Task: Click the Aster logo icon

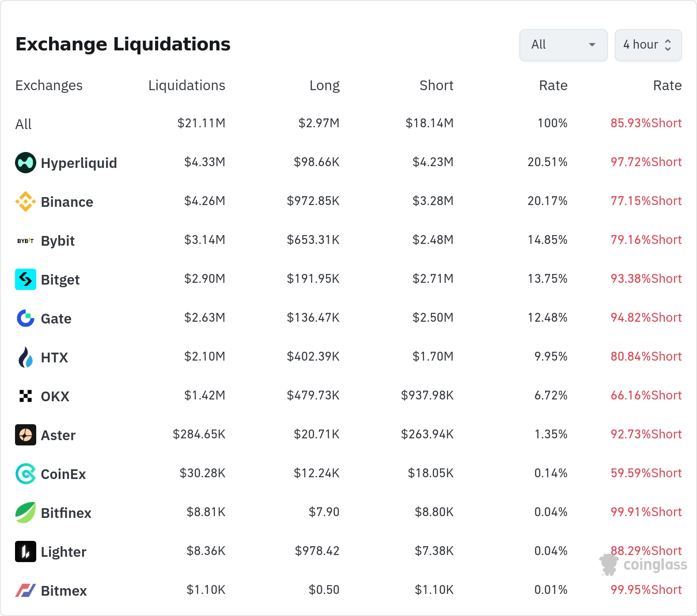Action: tap(26, 435)
